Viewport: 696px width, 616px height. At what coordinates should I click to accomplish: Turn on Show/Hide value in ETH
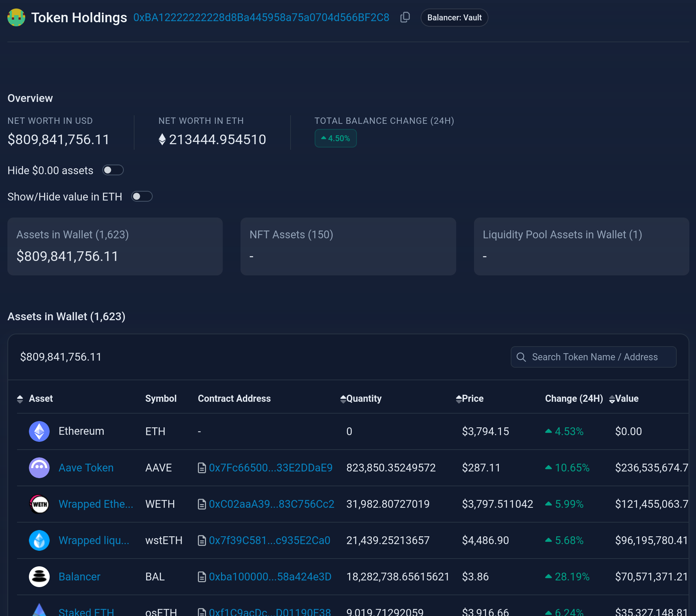[x=142, y=196]
